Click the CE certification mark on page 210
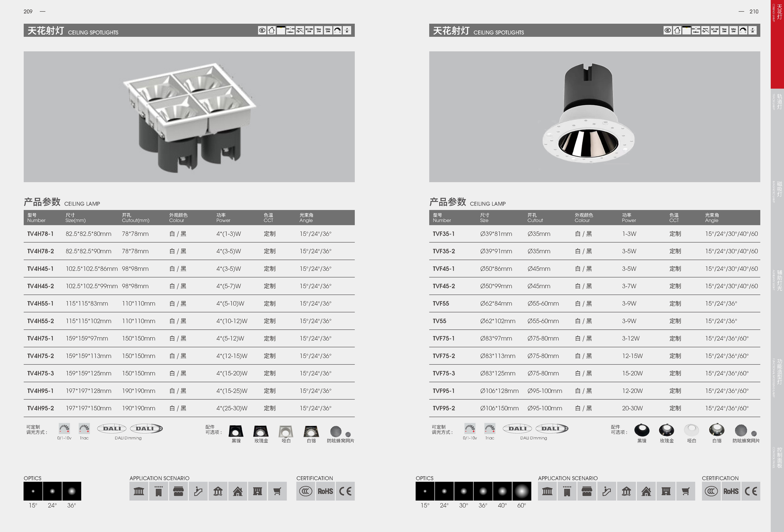This screenshot has height=532, width=784. 751,491
